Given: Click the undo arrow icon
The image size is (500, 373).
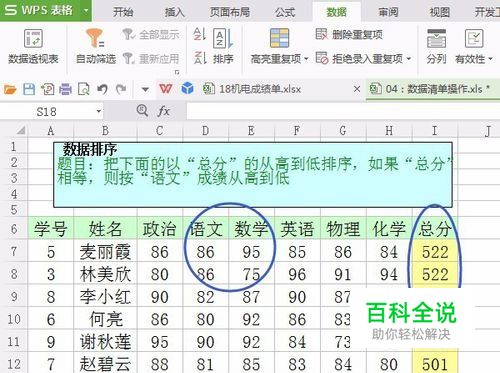Looking at the screenshot, I should (102, 89).
